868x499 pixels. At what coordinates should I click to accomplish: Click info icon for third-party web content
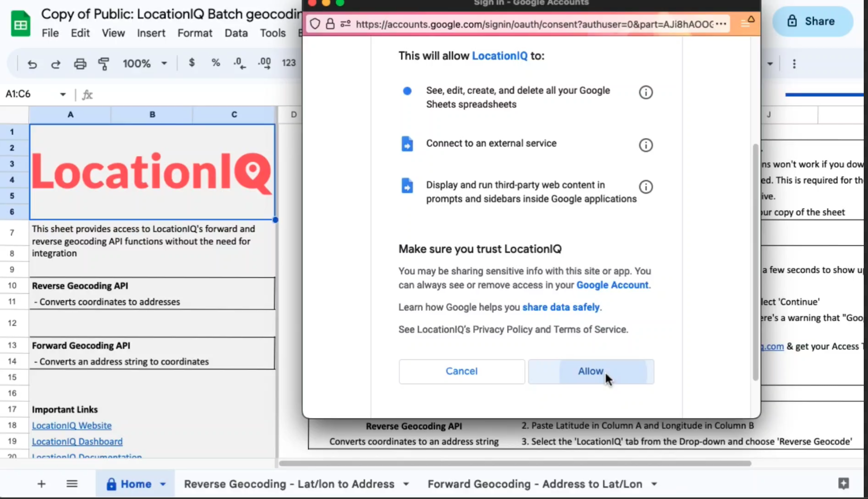(645, 187)
